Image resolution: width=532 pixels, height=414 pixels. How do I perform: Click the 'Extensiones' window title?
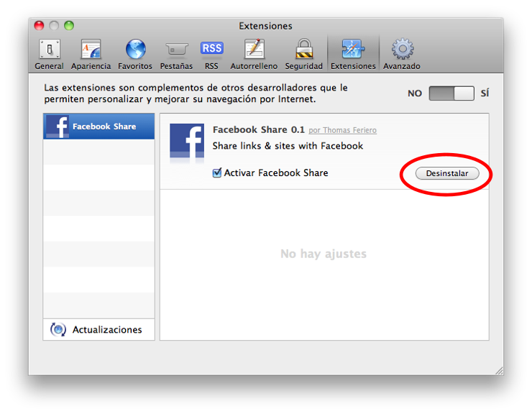pyautogui.click(x=265, y=26)
